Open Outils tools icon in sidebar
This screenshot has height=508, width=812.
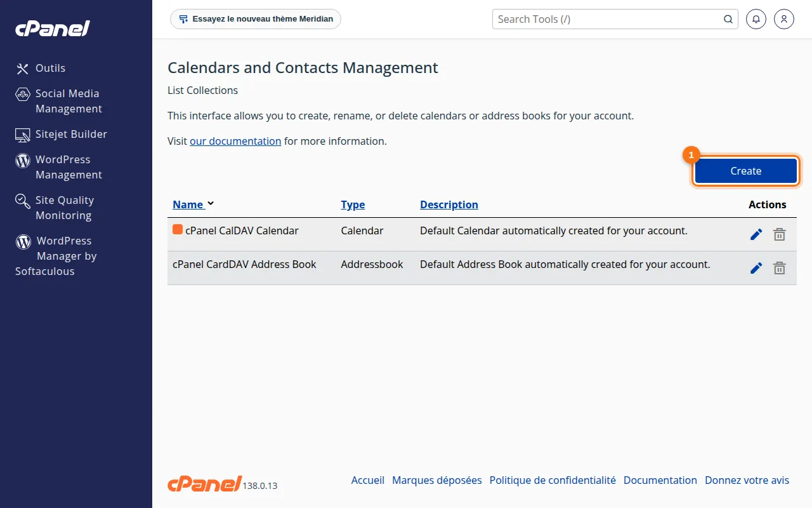click(23, 69)
